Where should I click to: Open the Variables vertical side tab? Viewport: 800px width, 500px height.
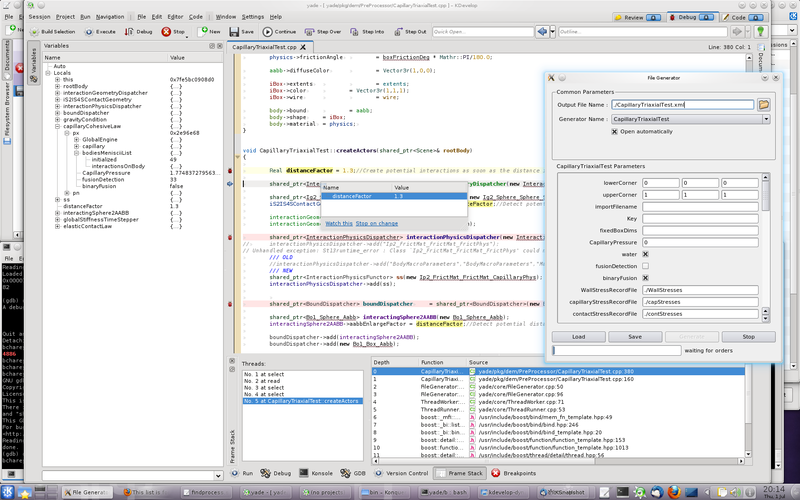[x=34, y=63]
